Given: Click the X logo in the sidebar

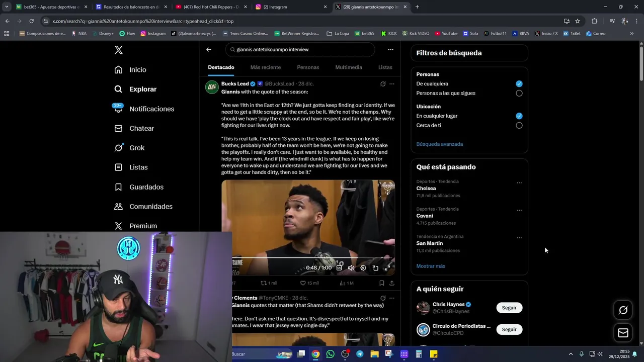Looking at the screenshot, I should point(119,50).
